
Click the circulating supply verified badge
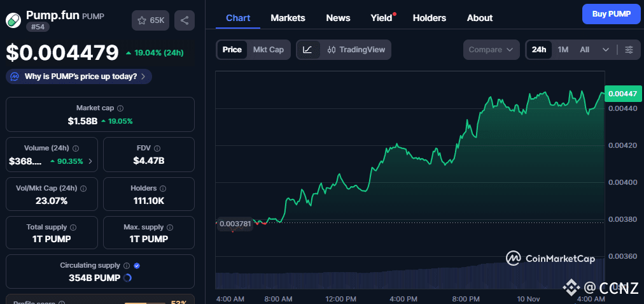pos(137,265)
